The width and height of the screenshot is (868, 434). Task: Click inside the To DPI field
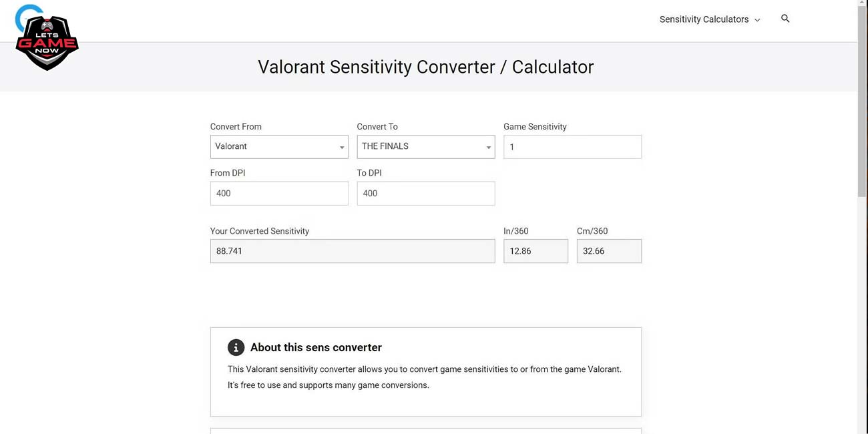[x=426, y=194]
